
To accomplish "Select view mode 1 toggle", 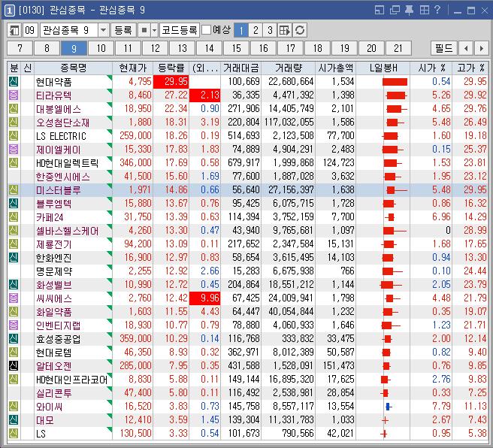I will 241,30.
